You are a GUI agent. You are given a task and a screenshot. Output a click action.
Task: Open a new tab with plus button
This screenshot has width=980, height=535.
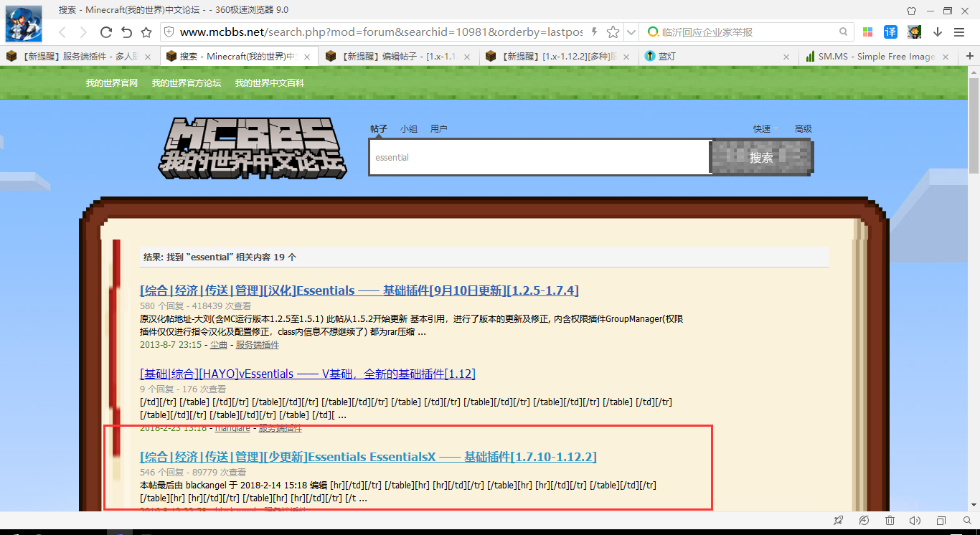(970, 57)
